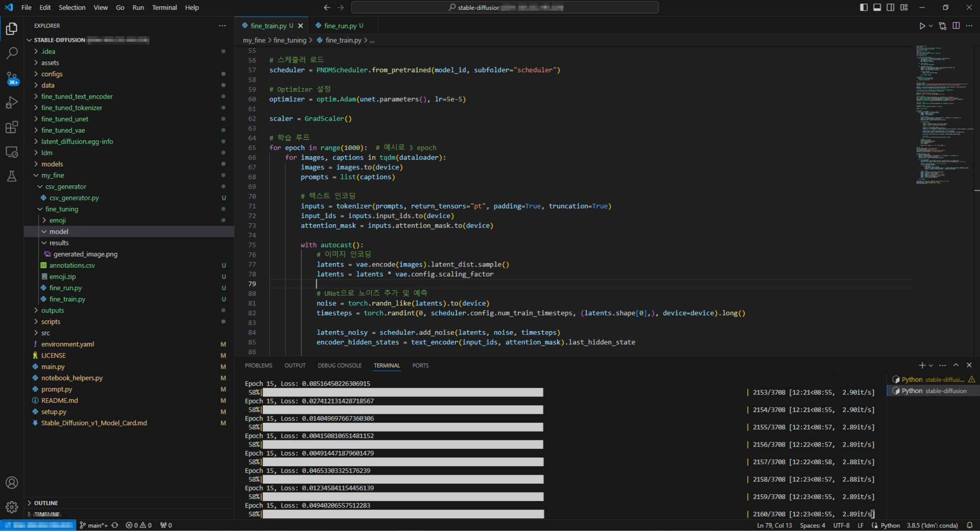
Task: Split the editor to the right
Action: click(956, 26)
